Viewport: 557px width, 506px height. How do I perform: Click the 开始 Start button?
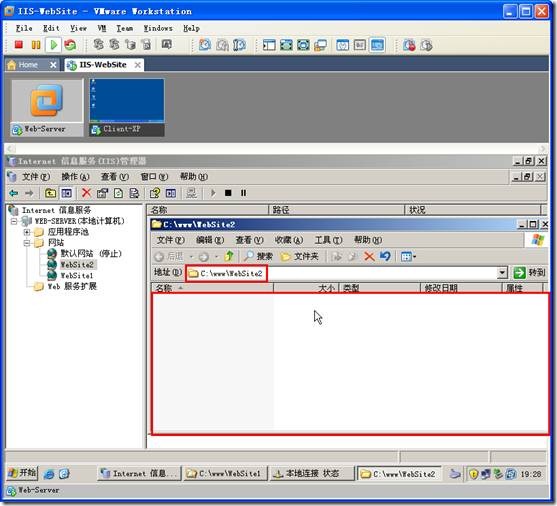pos(22,473)
